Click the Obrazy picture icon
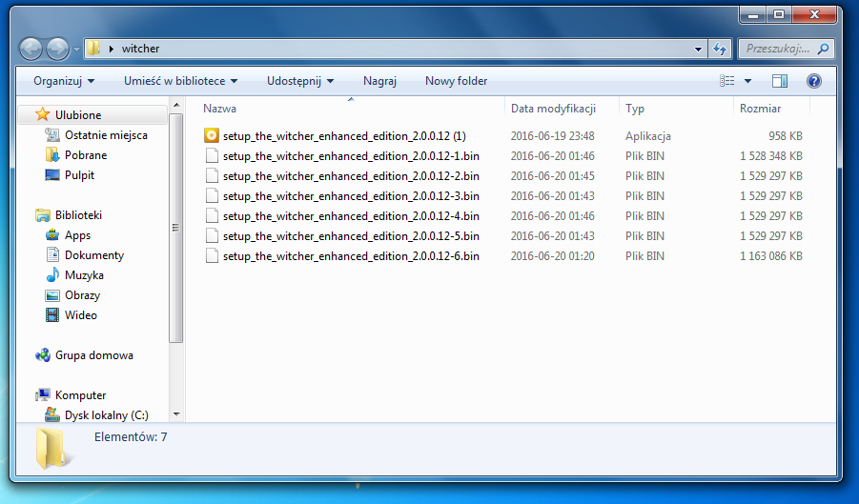 click(x=52, y=295)
